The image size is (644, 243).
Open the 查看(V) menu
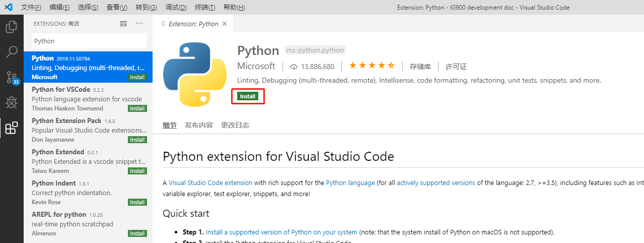pyautogui.click(x=117, y=7)
